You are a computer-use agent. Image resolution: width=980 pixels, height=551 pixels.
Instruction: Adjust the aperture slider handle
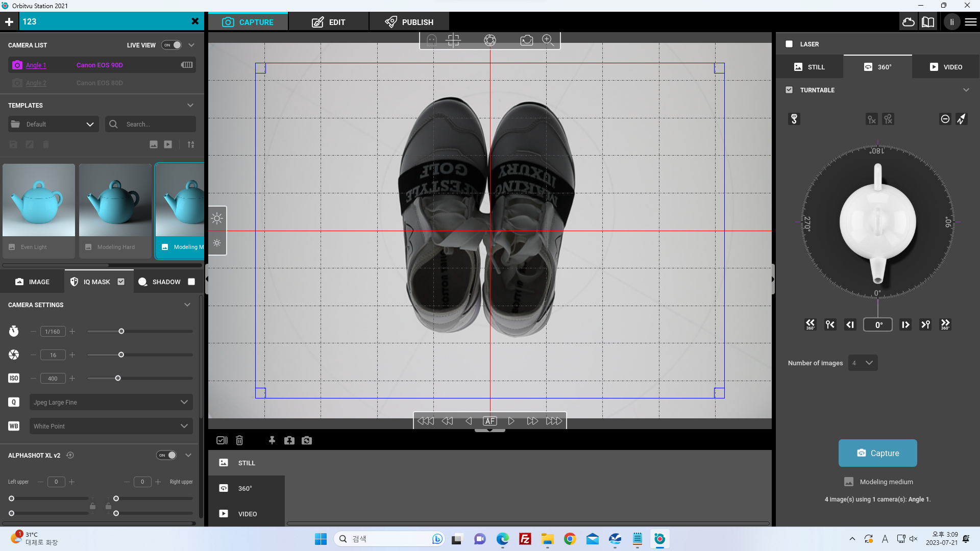click(121, 355)
